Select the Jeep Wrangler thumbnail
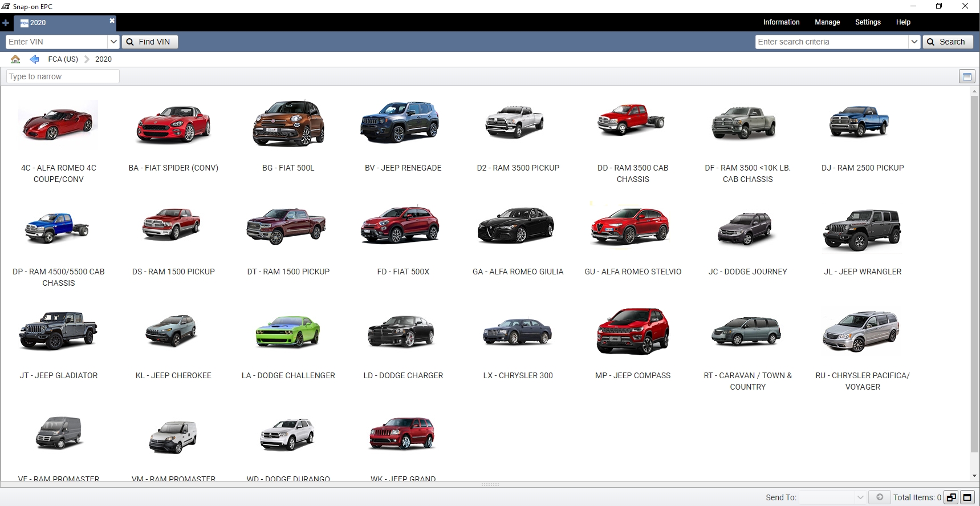The height and width of the screenshot is (506, 980). click(862, 230)
